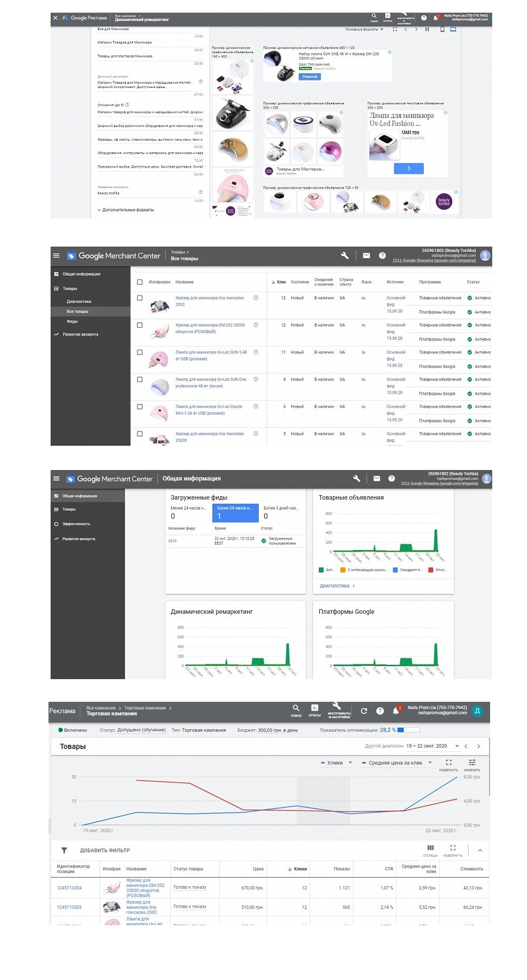Open hamburger menu in Общая информация window
The image size is (527, 980).
pyautogui.click(x=56, y=478)
